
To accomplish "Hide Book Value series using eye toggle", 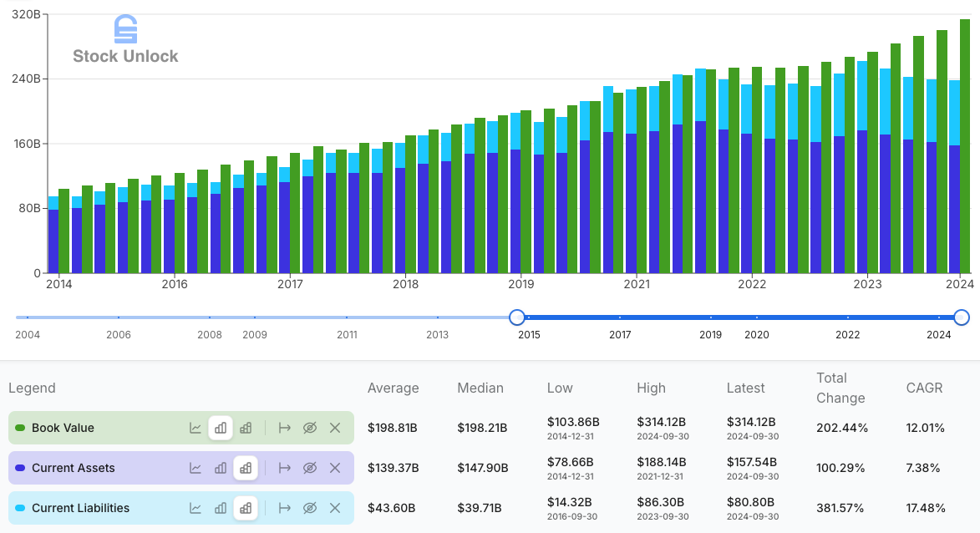I will (x=310, y=427).
